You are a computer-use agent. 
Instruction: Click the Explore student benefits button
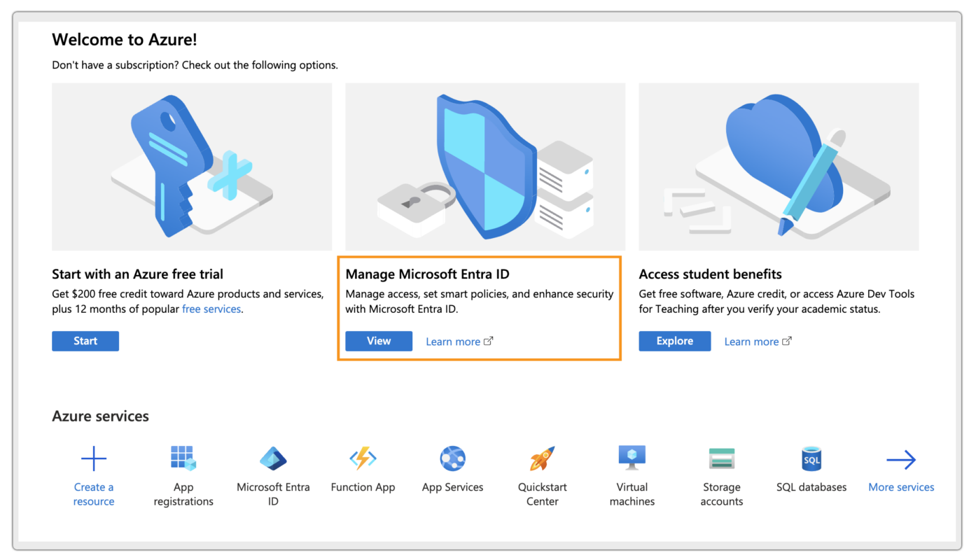coord(675,341)
